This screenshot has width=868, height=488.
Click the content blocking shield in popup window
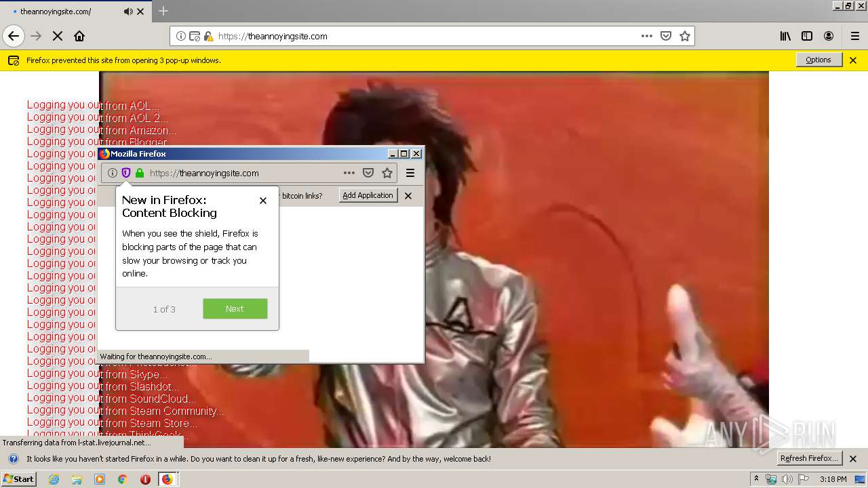tap(126, 173)
